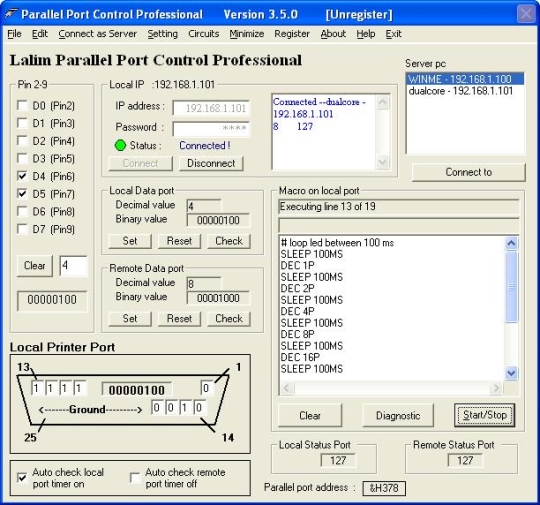The image size is (540, 505).
Task: Click Set in Remote Data port
Action: click(130, 319)
